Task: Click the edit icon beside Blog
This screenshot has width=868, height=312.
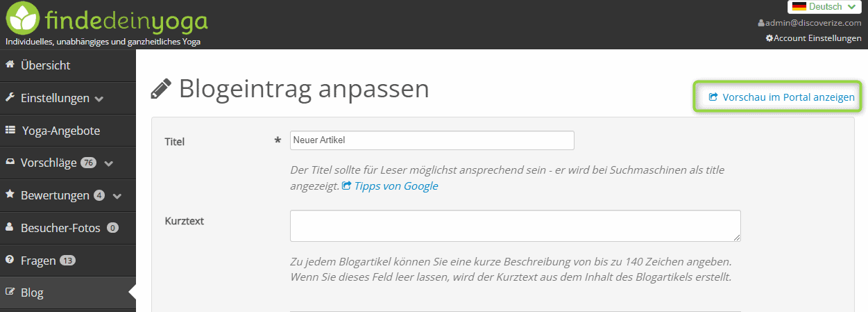Action: click(x=10, y=292)
